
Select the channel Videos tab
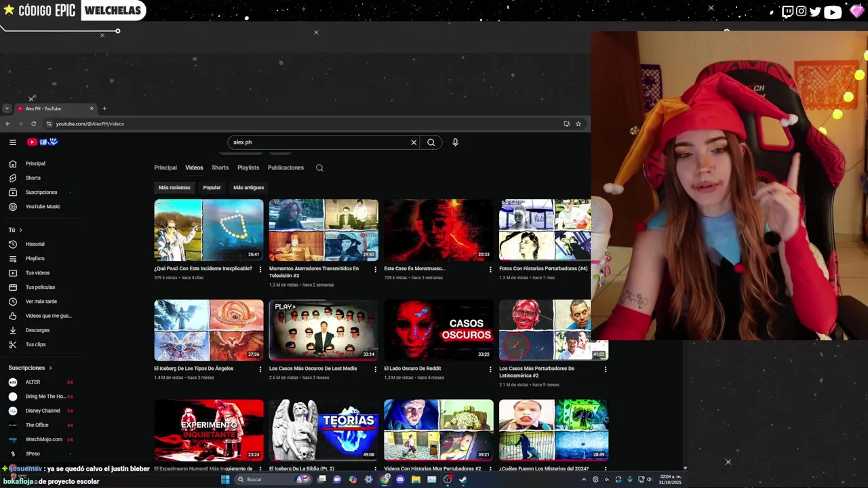pyautogui.click(x=194, y=167)
